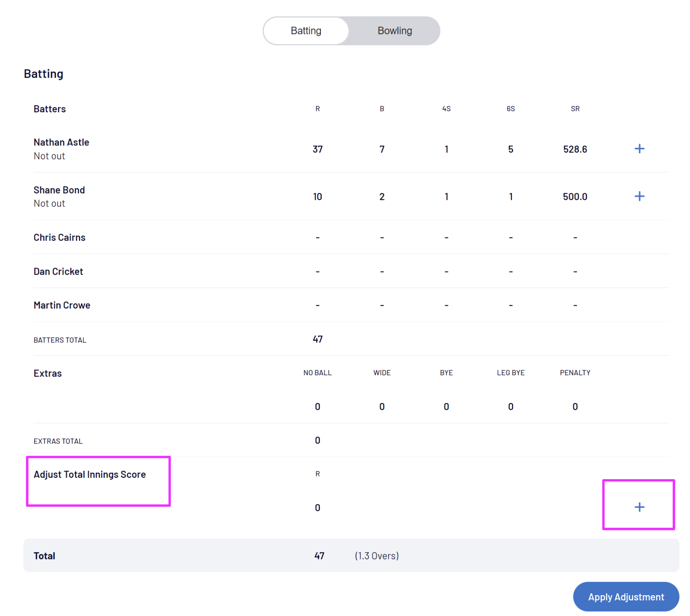Click Nathan Astle's batter name
690x616 pixels.
(61, 142)
